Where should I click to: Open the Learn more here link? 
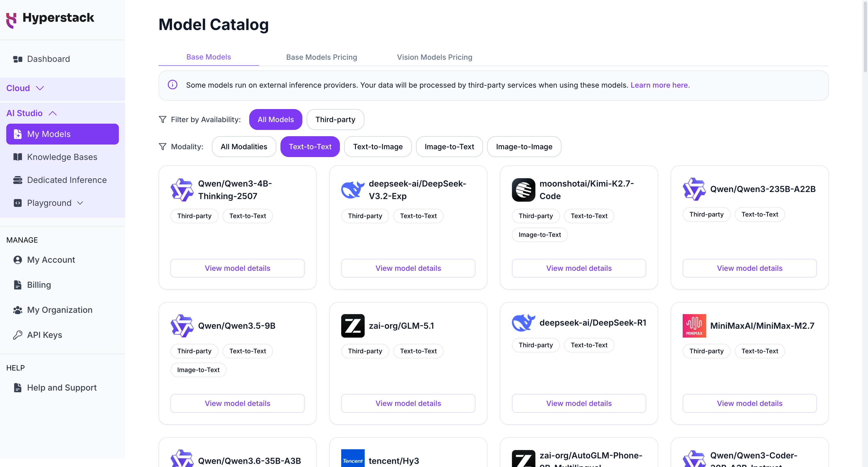tap(660, 85)
